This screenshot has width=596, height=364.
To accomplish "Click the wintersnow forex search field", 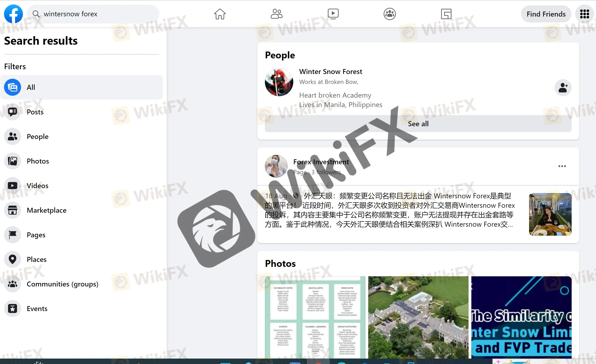I will pos(97,14).
